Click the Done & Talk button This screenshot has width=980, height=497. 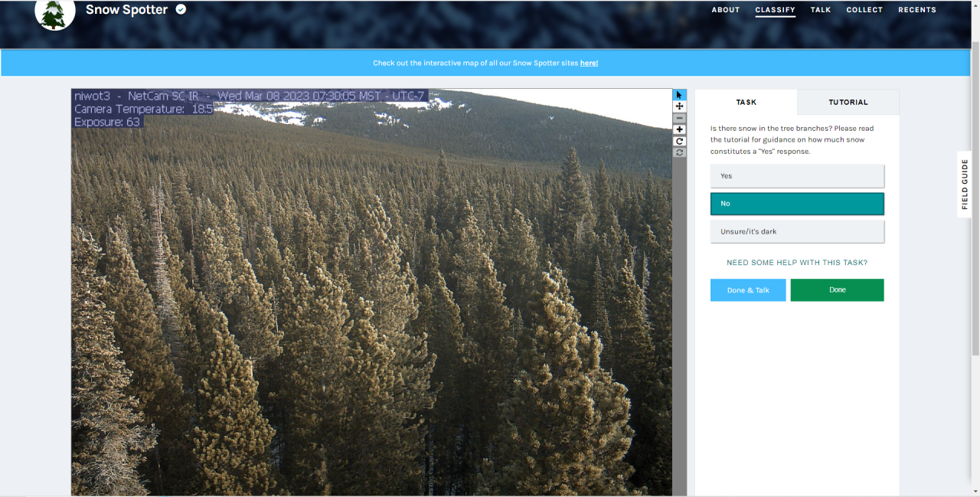[748, 290]
